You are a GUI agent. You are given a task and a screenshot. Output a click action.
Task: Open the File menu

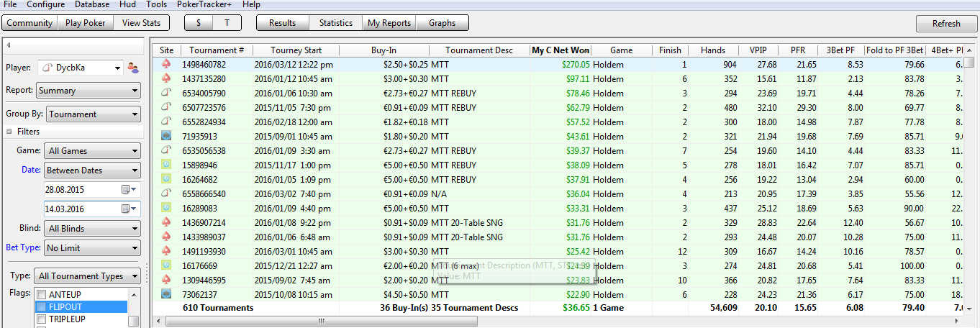(10, 4)
